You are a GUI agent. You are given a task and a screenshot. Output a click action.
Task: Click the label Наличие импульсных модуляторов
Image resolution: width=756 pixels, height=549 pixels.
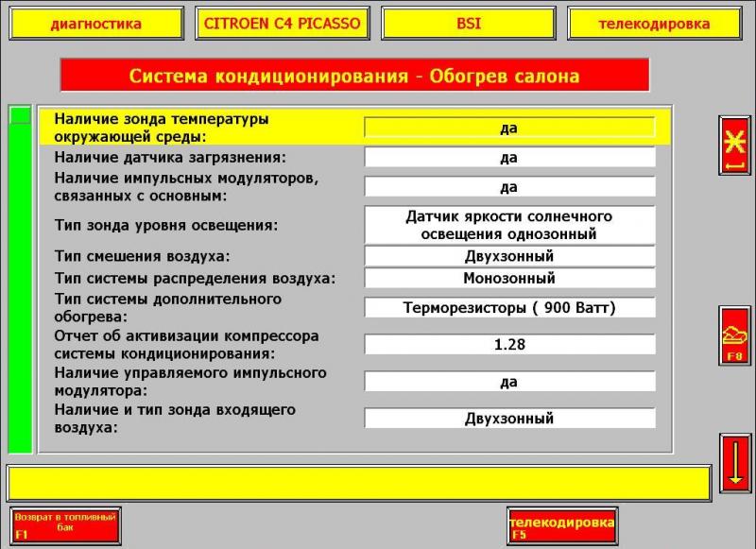coord(186,187)
